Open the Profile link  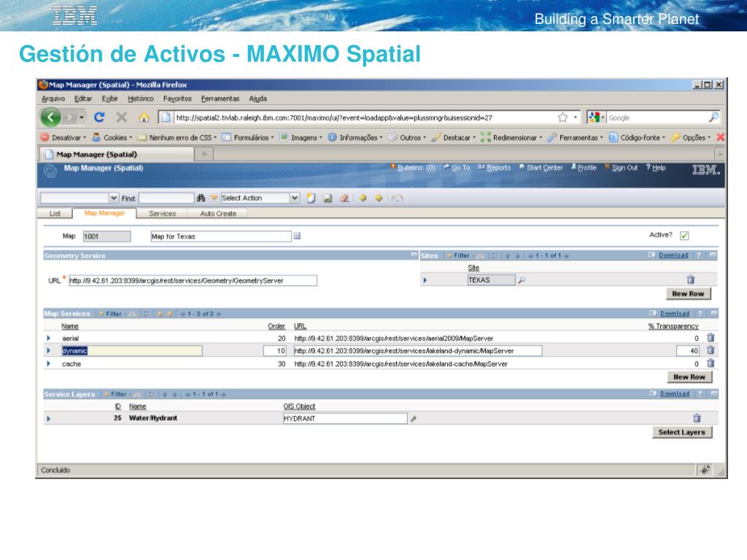(587, 168)
